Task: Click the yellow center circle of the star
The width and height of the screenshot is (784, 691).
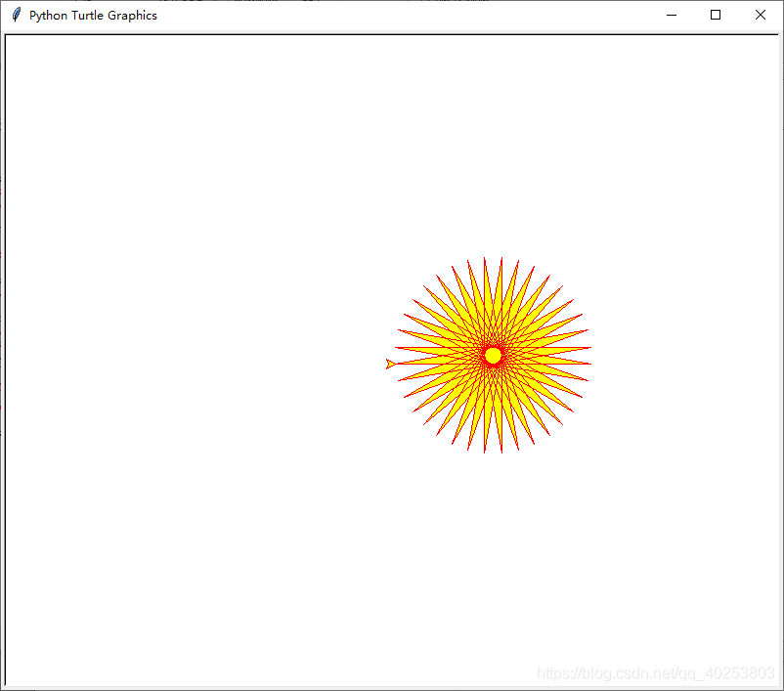Action: pos(493,355)
